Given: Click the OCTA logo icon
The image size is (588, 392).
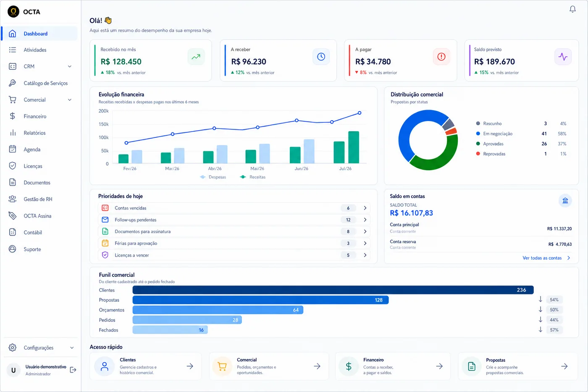Looking at the screenshot, I should [x=13, y=12].
